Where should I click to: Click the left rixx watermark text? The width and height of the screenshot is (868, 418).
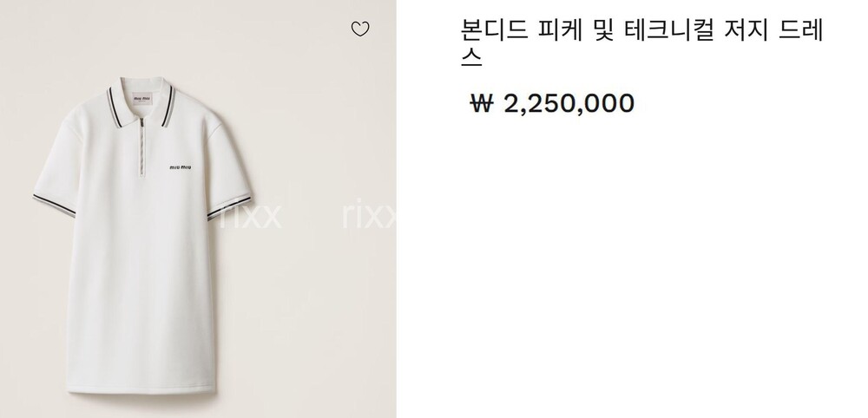tap(251, 214)
